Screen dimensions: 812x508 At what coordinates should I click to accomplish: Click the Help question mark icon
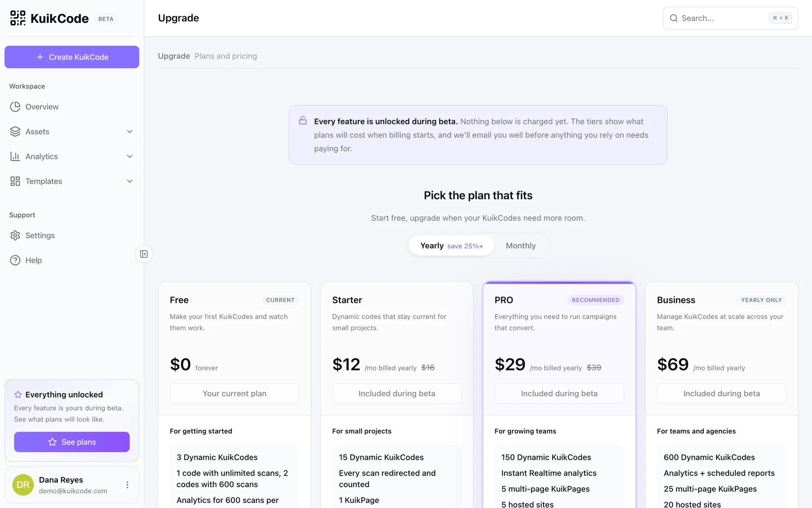[15, 260]
